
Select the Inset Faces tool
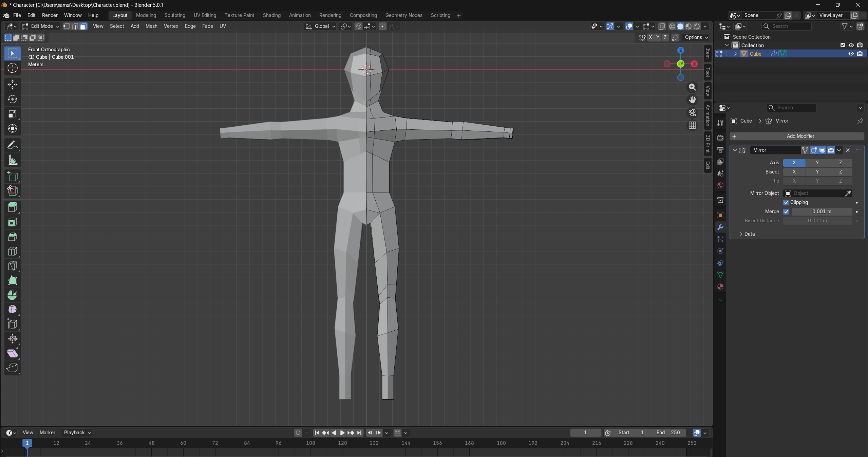click(x=13, y=222)
